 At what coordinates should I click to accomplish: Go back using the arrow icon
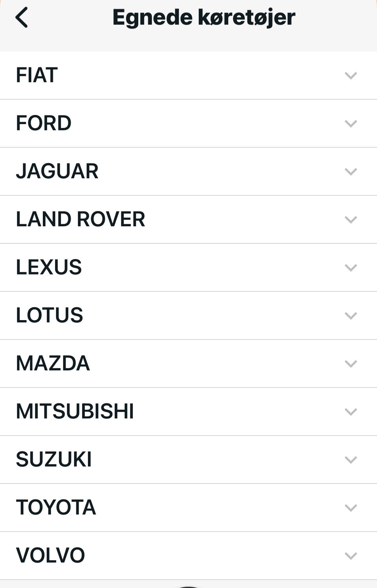click(22, 18)
